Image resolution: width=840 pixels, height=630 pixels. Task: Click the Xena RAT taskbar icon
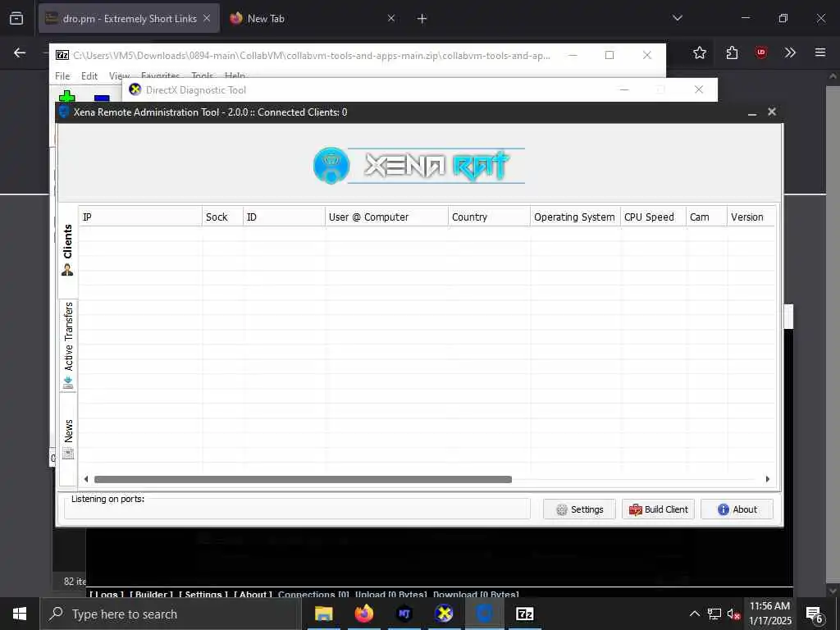(x=484, y=614)
